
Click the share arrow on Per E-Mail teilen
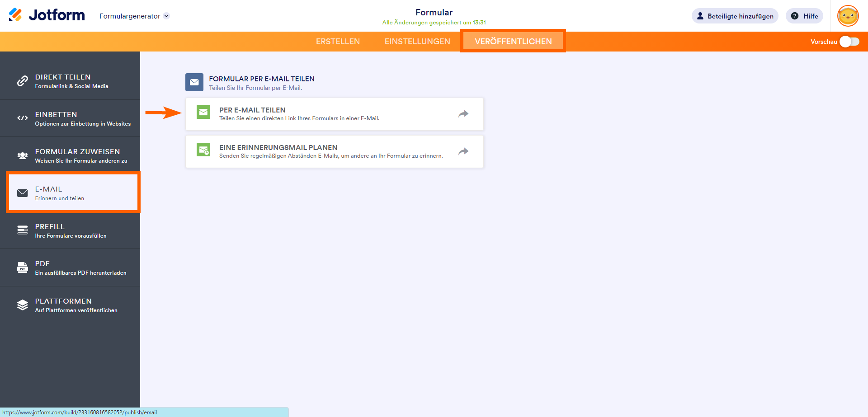coord(463,114)
